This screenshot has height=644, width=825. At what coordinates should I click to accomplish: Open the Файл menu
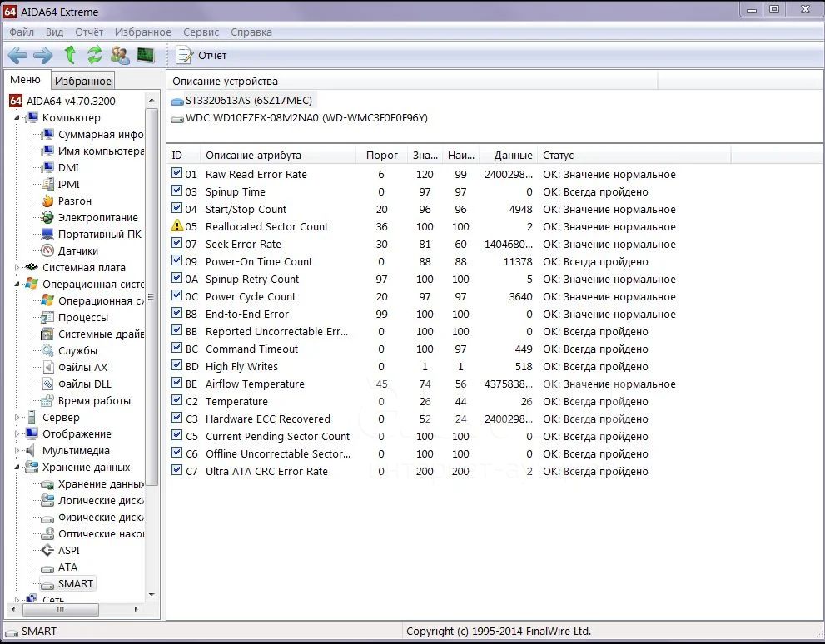tap(22, 32)
